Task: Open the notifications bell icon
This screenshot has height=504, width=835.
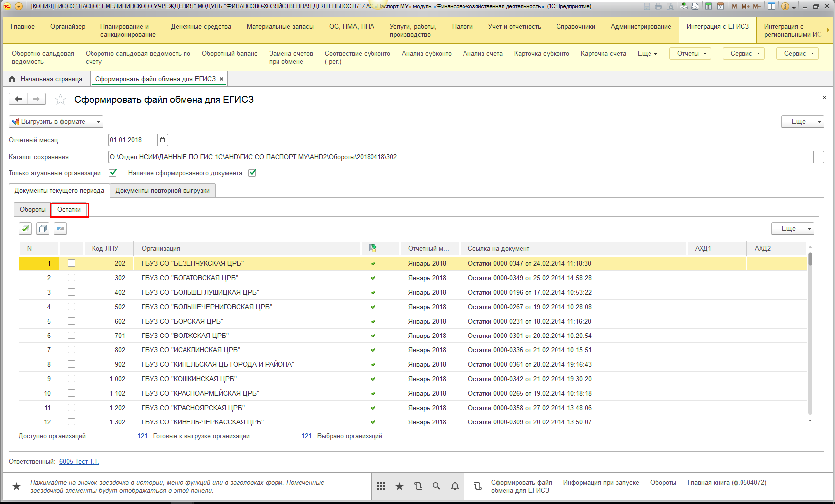Action: click(455, 486)
